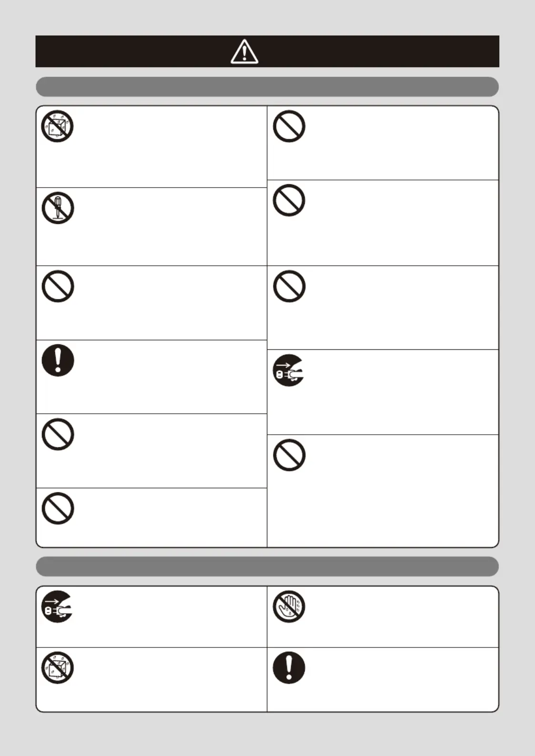This screenshot has height=756, width=535.
Task: Click the gray section bar above the lower panel
Action: click(x=267, y=567)
